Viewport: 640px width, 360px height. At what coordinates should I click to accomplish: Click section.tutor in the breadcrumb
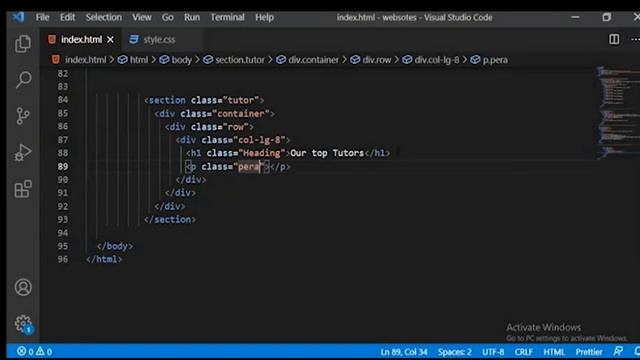[x=240, y=60]
